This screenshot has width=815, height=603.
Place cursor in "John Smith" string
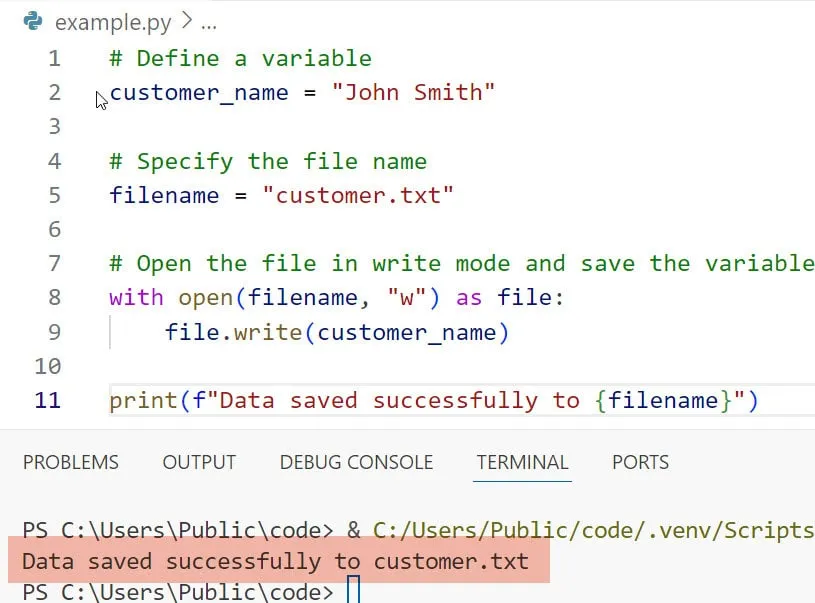coord(414,93)
